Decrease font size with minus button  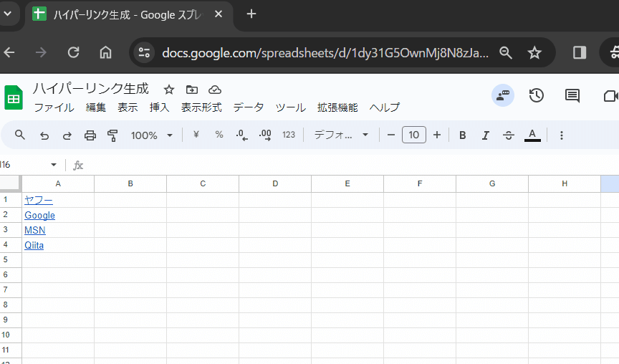point(391,135)
